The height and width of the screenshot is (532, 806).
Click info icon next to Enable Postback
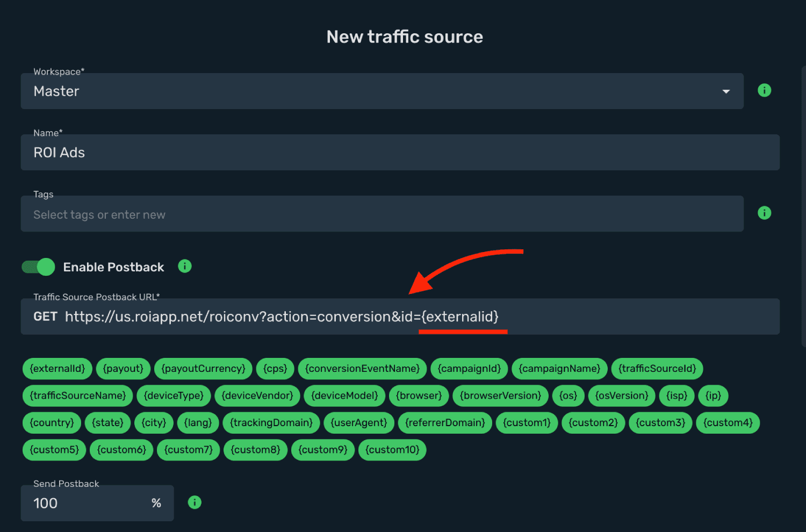[x=185, y=266]
